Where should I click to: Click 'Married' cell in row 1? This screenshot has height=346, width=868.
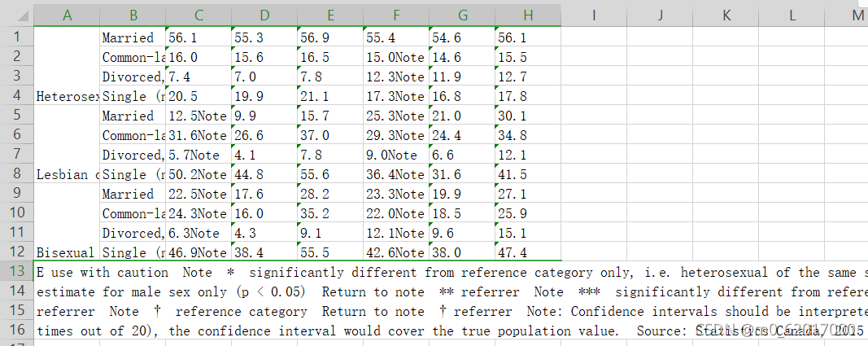pyautogui.click(x=133, y=37)
